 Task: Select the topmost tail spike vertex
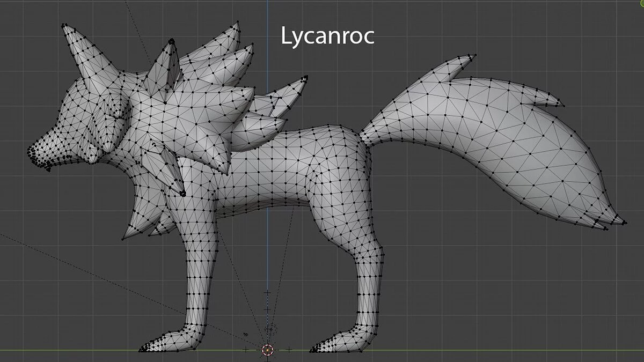[474, 55]
